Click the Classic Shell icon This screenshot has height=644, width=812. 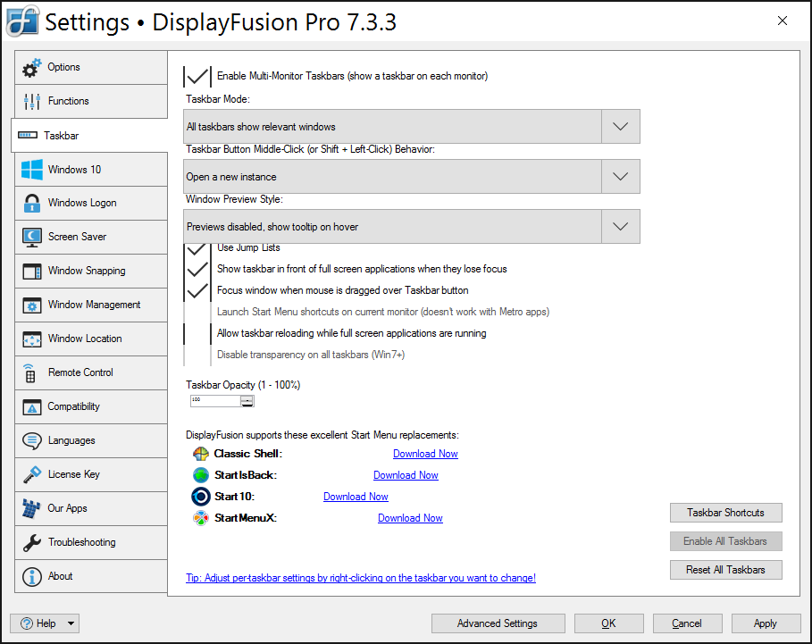pos(201,454)
